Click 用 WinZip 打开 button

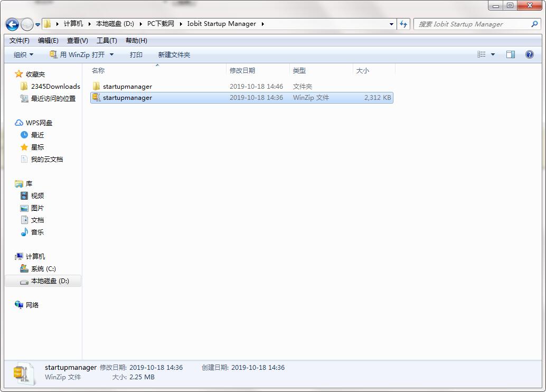tap(77, 55)
